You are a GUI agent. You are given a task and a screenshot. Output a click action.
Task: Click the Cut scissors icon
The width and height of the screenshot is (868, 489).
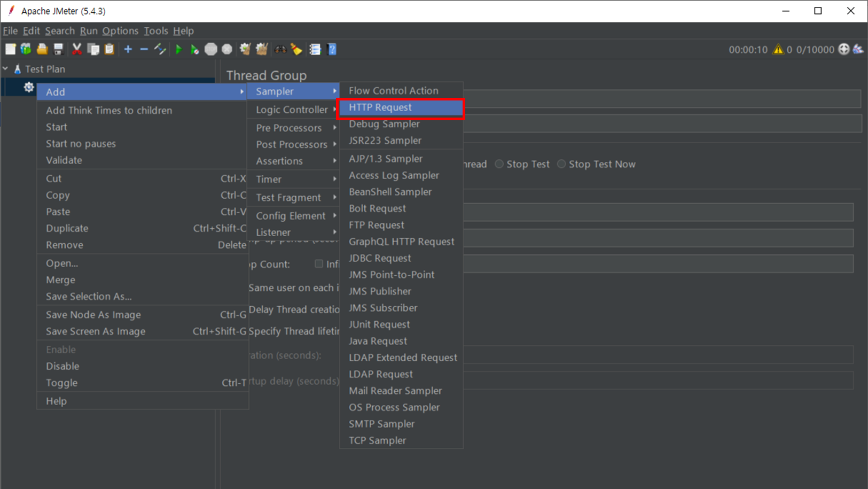(x=77, y=50)
